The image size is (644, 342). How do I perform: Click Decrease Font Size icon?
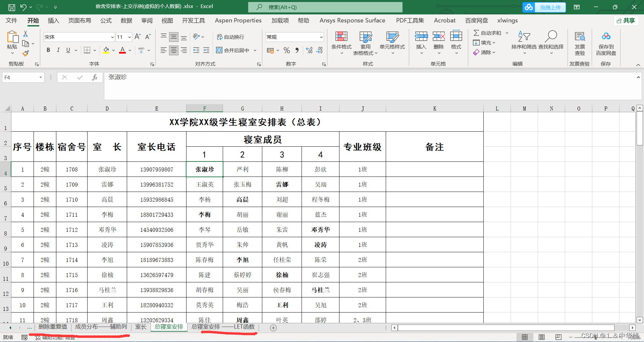[148, 37]
